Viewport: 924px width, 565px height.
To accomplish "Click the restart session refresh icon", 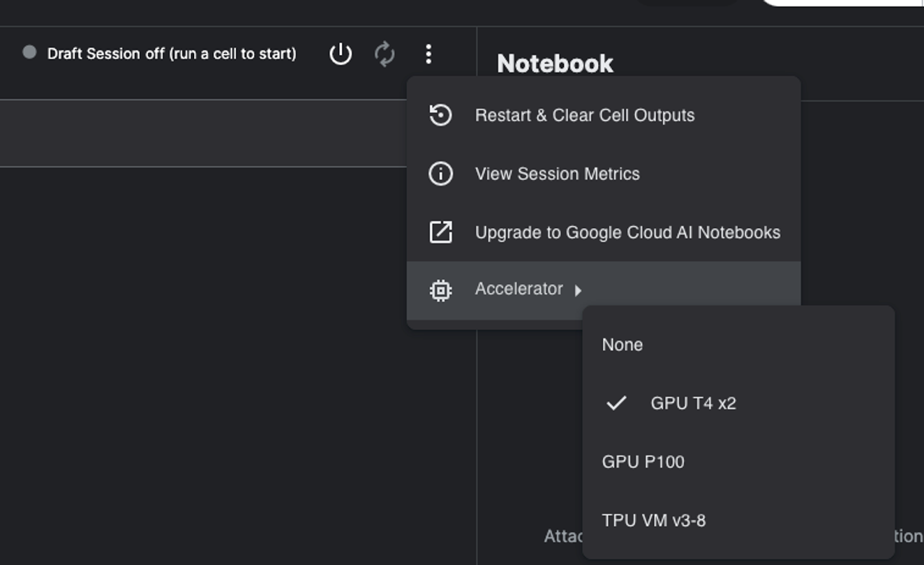I will (x=385, y=54).
